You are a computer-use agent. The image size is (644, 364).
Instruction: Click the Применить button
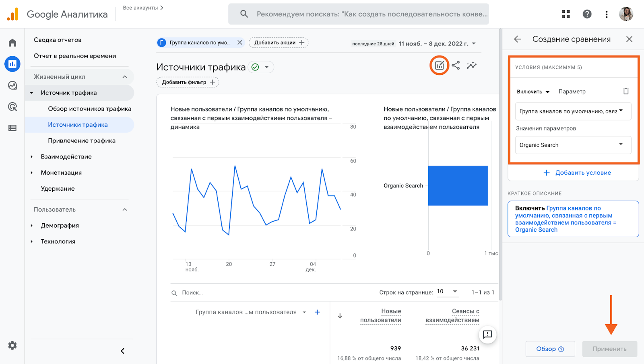609,349
